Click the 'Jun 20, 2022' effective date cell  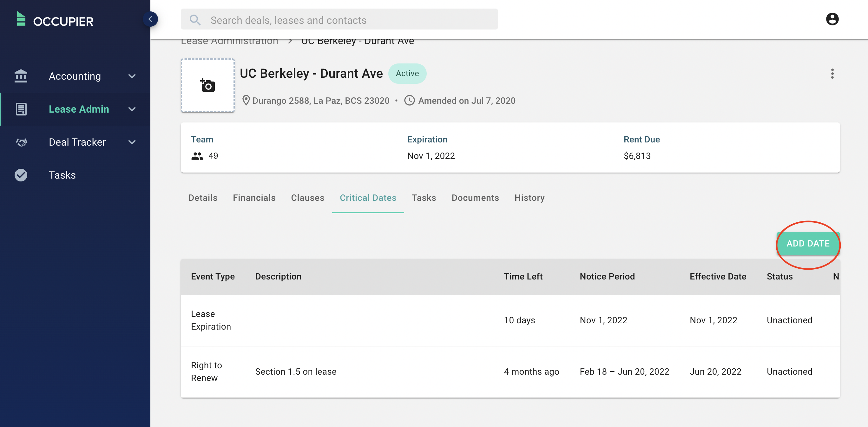(715, 371)
